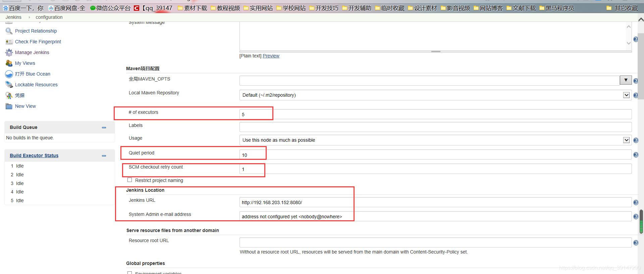The image size is (644, 274).
Task: Open help for Jenkins URL
Action: 636,202
